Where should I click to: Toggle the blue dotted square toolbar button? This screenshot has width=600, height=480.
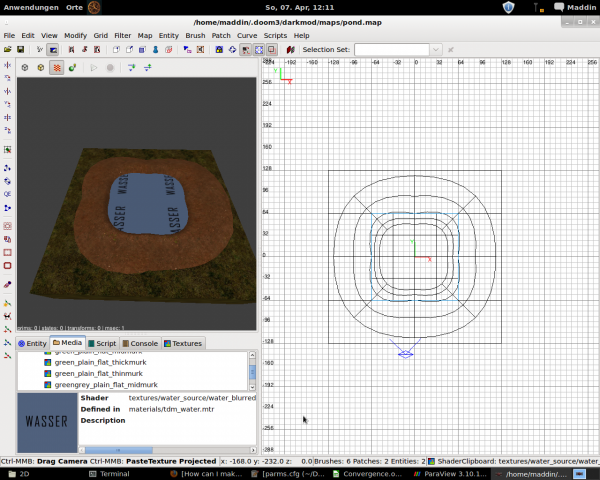(x=259, y=50)
